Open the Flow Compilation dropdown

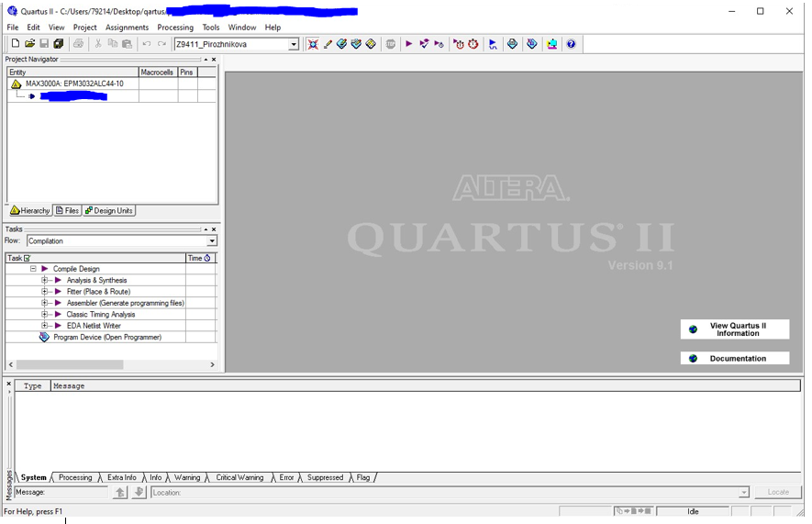coord(212,240)
